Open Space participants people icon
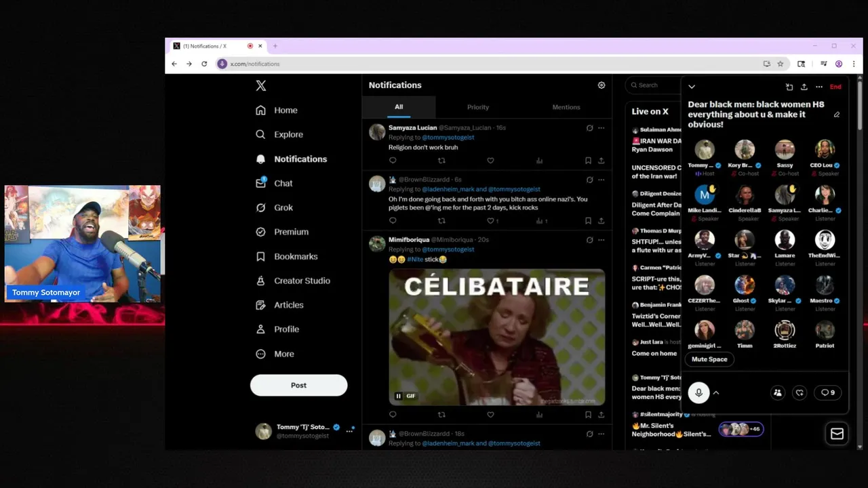This screenshot has width=868, height=488. pos(778,392)
